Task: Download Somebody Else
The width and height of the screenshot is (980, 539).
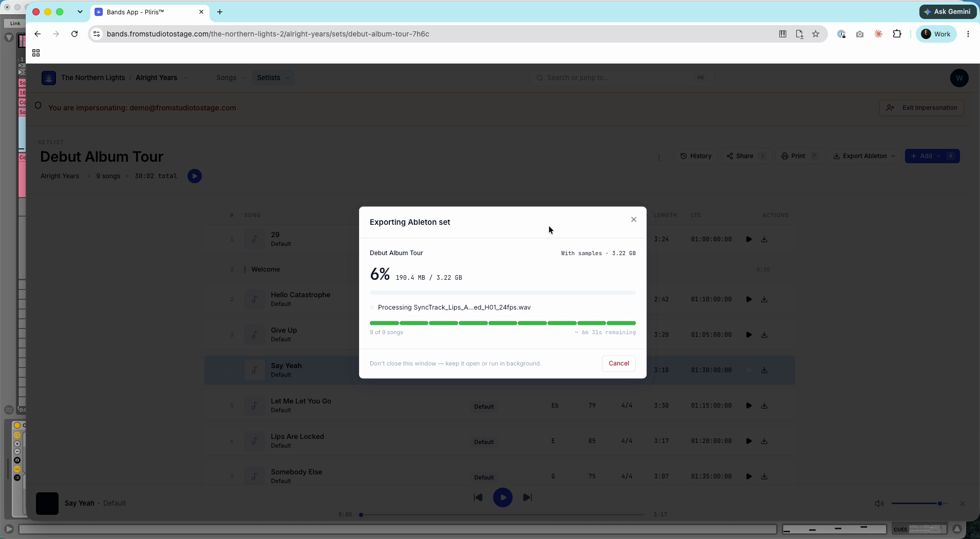Action: [764, 476]
